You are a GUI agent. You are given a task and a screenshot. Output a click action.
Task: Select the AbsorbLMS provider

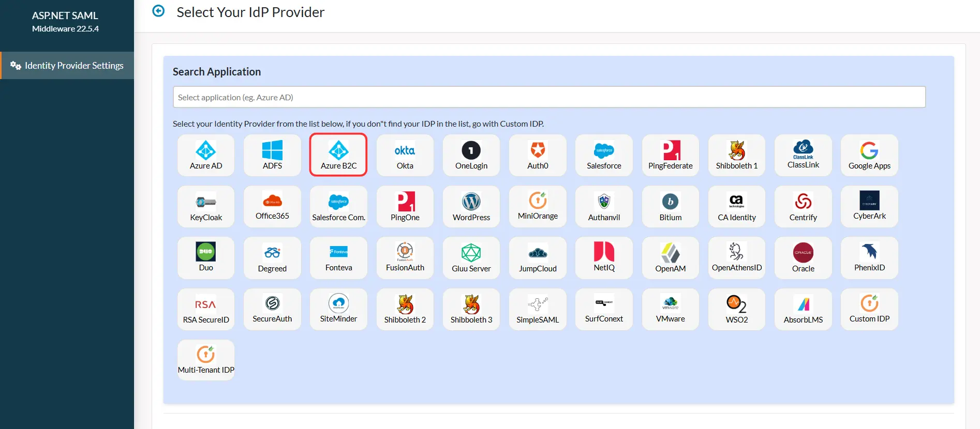coord(803,309)
